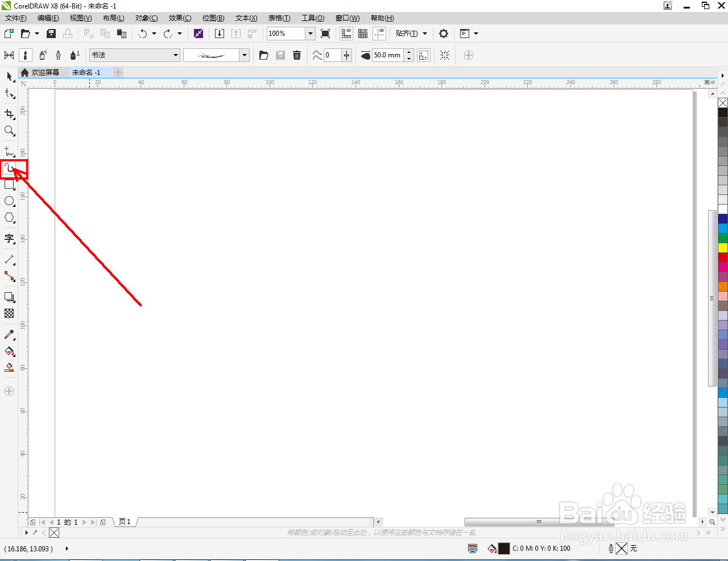Increase the stroke width with up arrow
Screen dimensions: 728x561
[409, 52]
